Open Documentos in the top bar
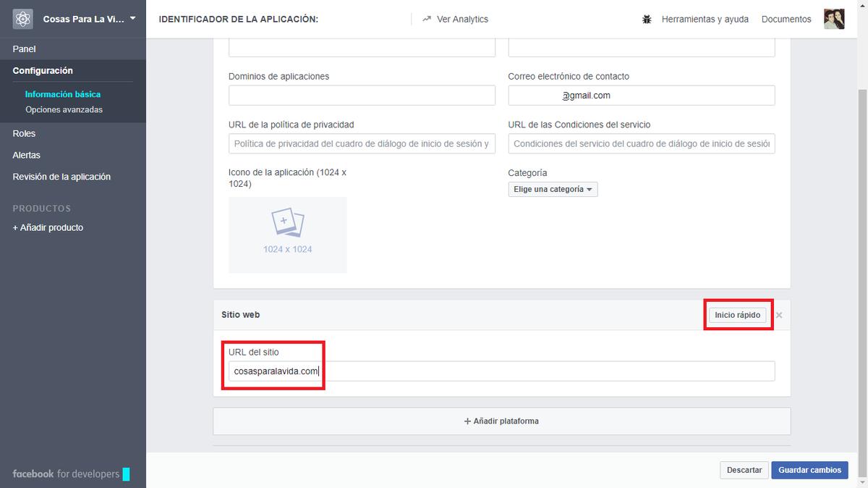This screenshot has height=488, width=868. pyautogui.click(x=786, y=19)
